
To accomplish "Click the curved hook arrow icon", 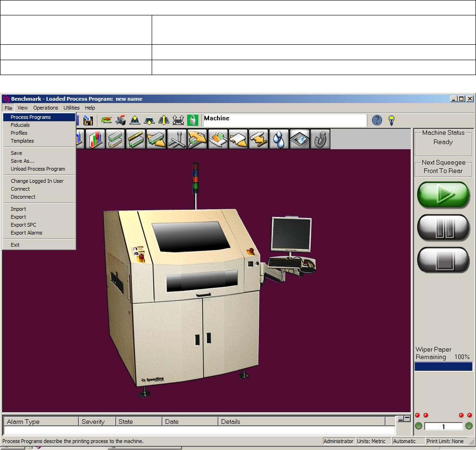I will [x=320, y=139].
